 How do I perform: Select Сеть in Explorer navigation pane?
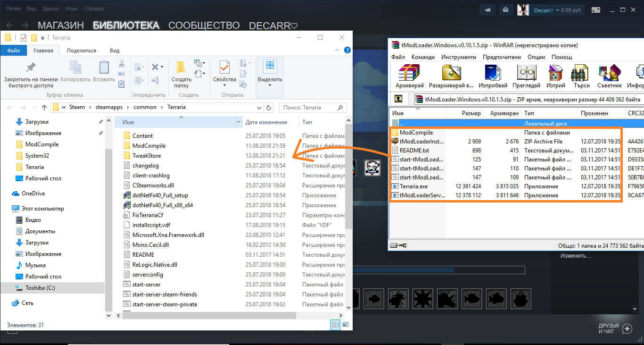tap(27, 303)
